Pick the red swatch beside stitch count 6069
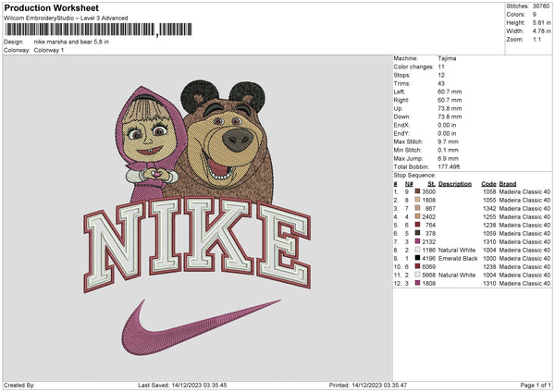Screen dimensions: 555x392 (418, 266)
